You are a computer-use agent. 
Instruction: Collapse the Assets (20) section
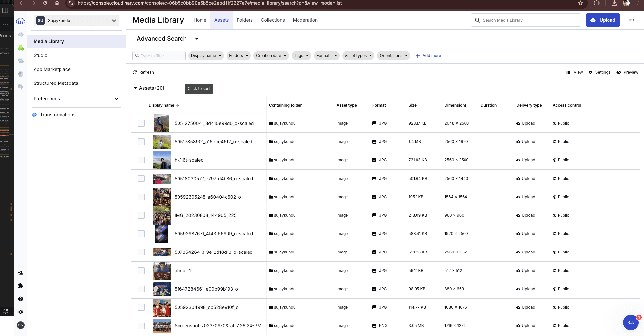[136, 88]
